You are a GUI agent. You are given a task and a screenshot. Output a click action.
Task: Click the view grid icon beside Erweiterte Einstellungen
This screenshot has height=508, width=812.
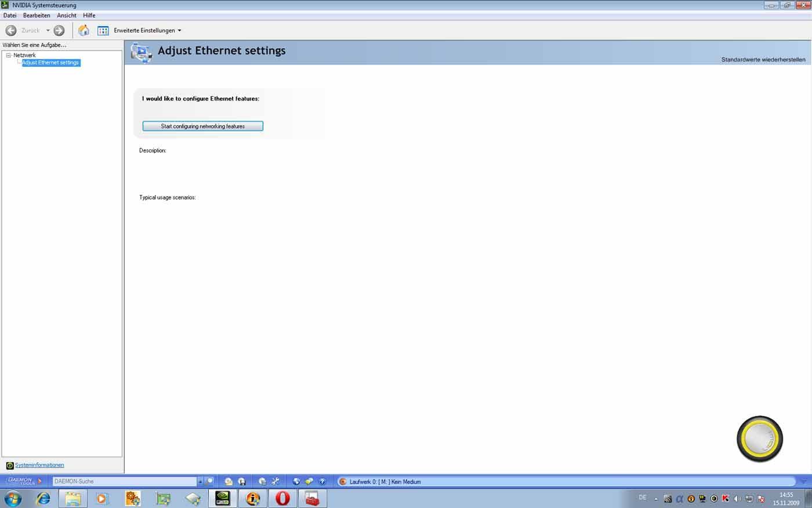point(103,30)
